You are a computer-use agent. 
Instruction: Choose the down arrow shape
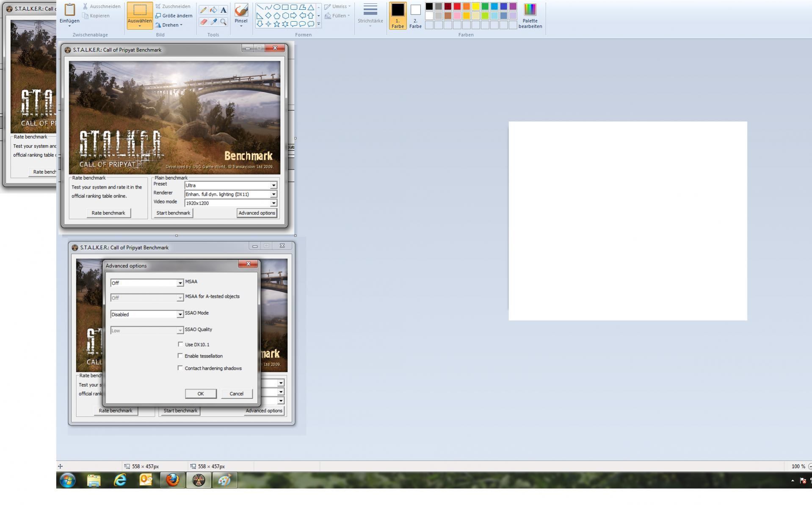coord(260,24)
